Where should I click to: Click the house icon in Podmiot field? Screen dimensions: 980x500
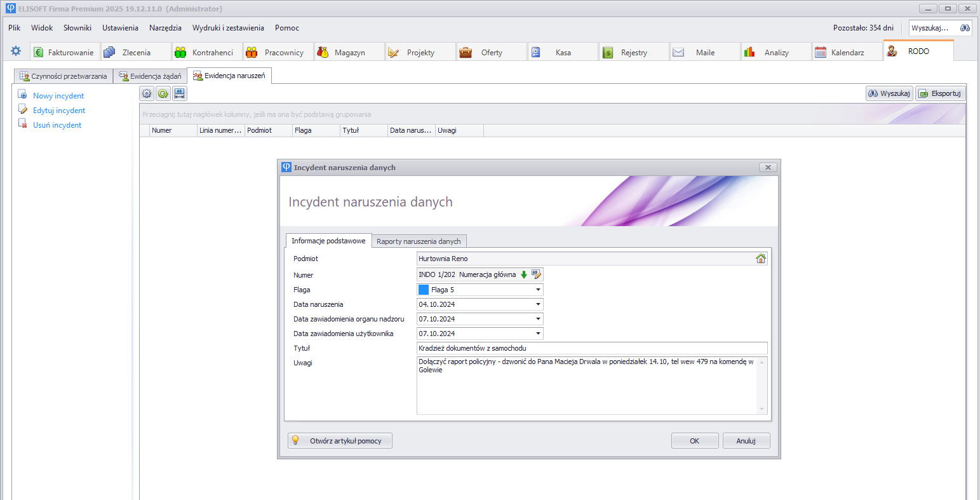[x=760, y=259]
